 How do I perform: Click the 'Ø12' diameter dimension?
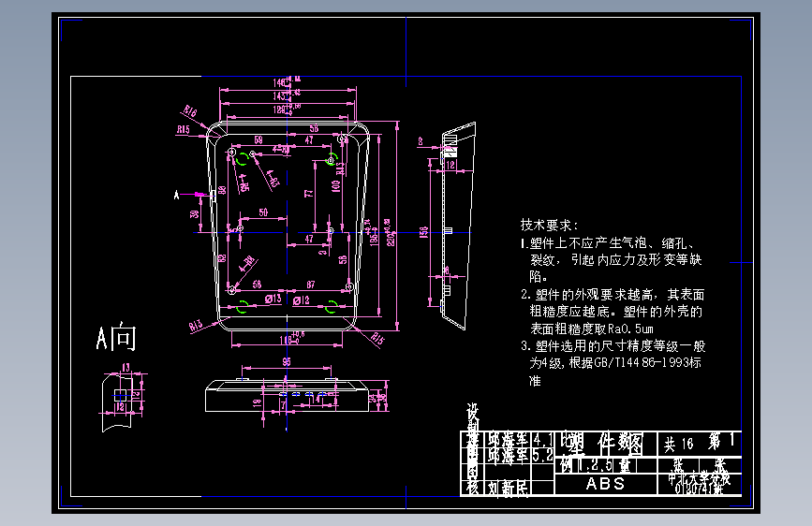coord(301,300)
